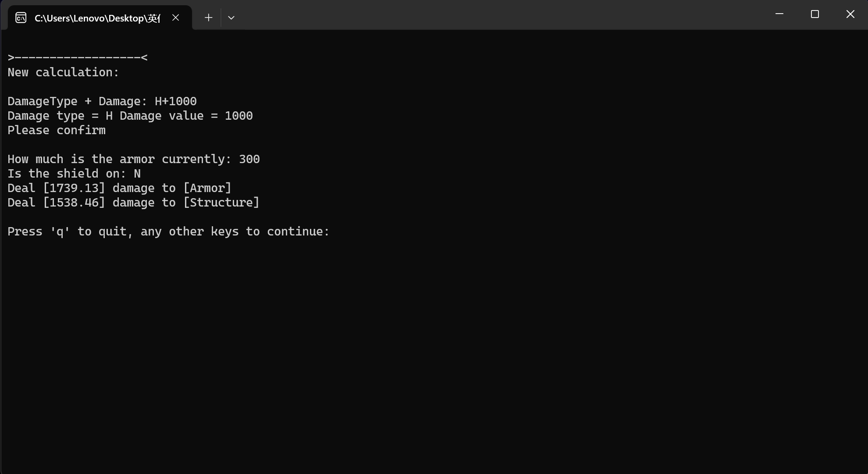Click the 'Is the shield on' line

[x=74, y=174]
